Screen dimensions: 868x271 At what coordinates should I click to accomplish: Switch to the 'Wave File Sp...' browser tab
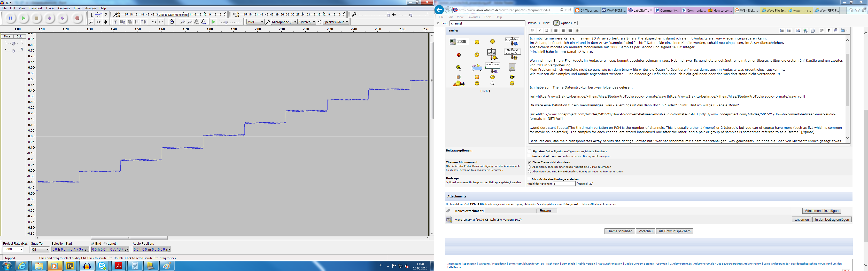coord(773,10)
